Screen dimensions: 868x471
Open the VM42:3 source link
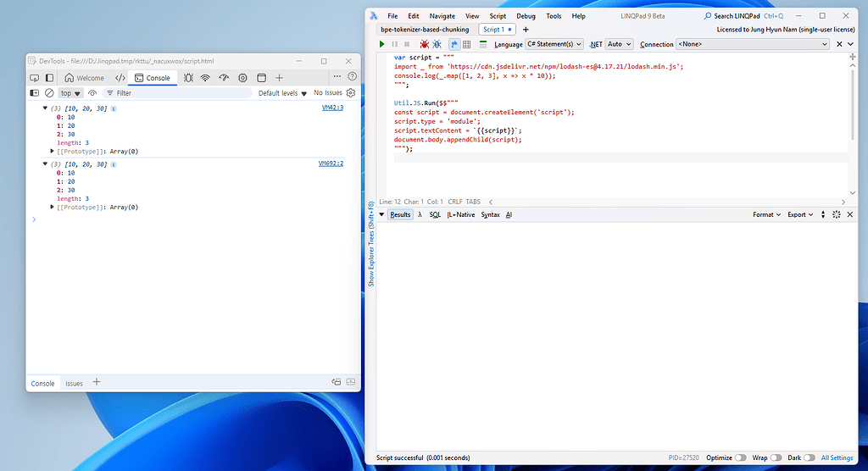332,108
